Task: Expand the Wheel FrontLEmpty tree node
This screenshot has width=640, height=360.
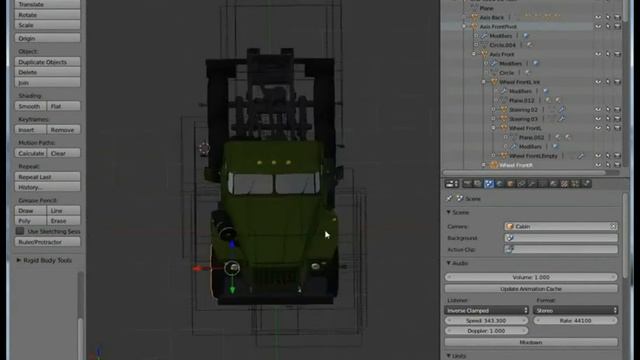Action: point(494,156)
